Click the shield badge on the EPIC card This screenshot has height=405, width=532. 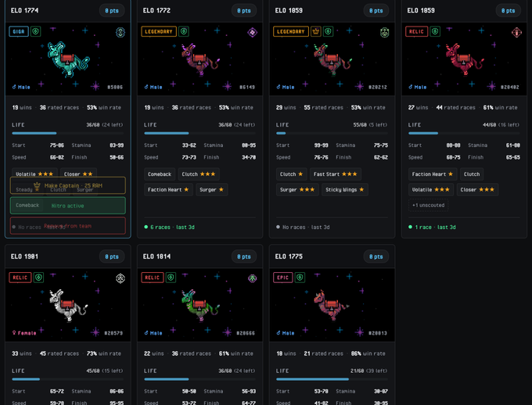(300, 278)
